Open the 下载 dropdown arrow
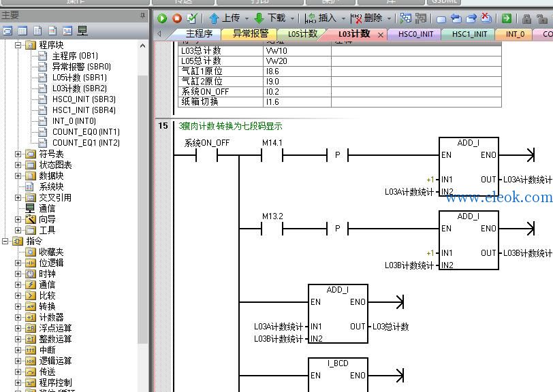This screenshot has height=392, width=553. 292,18
